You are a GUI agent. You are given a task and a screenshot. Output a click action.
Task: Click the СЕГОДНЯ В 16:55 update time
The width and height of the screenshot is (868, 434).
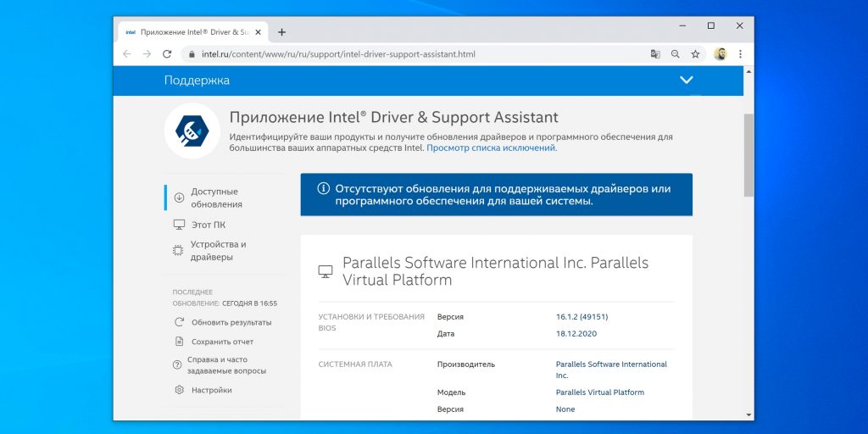(250, 303)
